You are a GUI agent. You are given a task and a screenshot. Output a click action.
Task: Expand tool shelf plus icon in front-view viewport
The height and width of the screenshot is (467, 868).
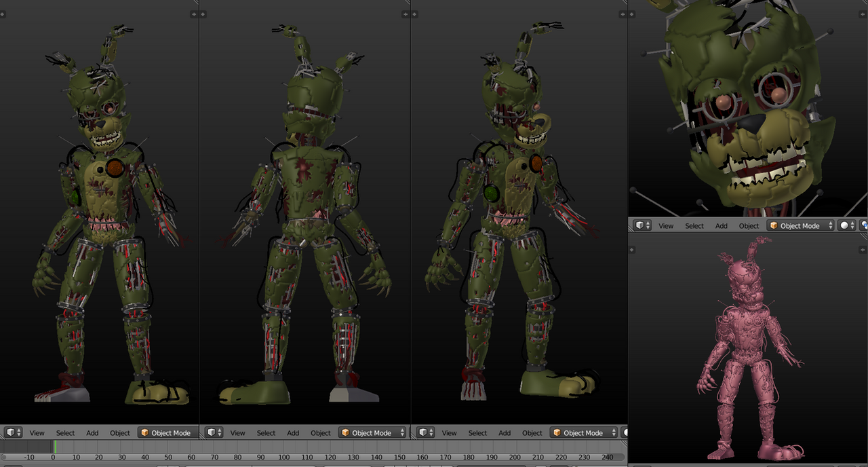pos(3,14)
